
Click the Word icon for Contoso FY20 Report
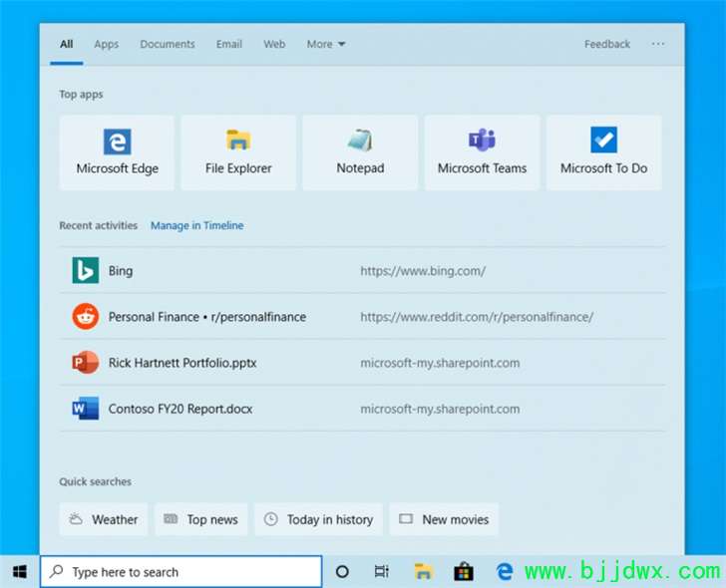tap(86, 409)
